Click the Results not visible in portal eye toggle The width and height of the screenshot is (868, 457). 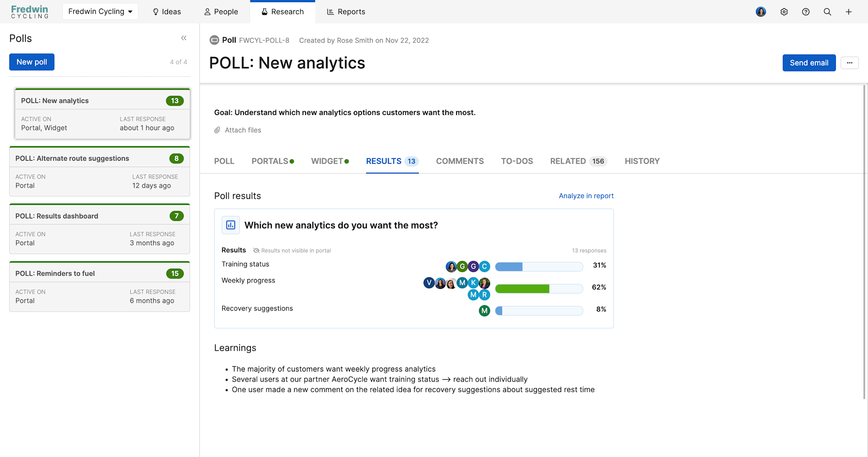click(256, 250)
